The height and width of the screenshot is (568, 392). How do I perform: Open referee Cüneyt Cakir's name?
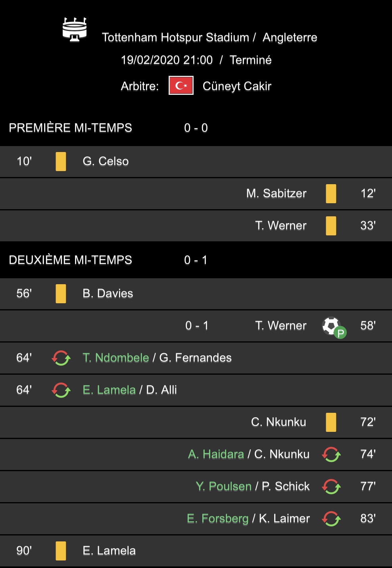click(237, 86)
